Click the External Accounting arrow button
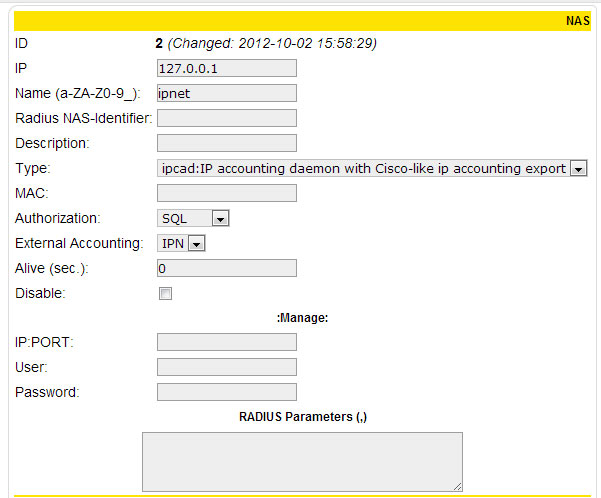601x498 pixels. pos(197,243)
